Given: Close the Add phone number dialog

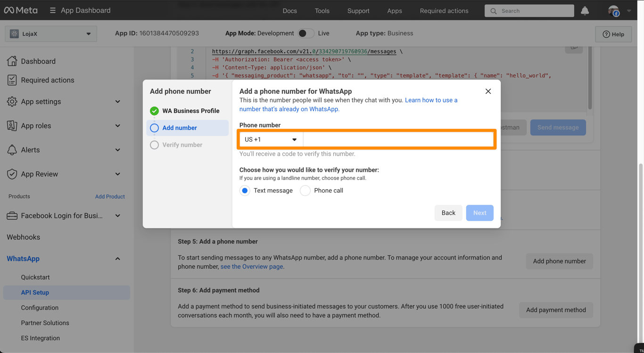Looking at the screenshot, I should point(488,91).
